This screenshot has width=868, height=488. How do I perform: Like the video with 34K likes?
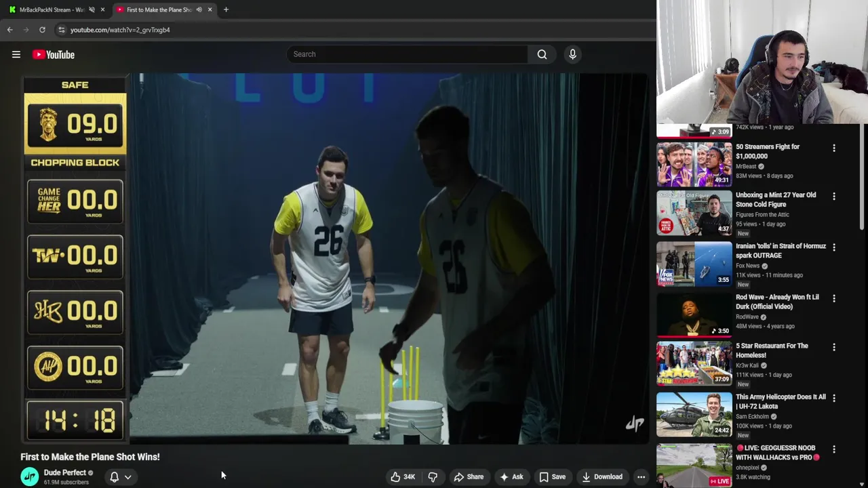pos(403,476)
